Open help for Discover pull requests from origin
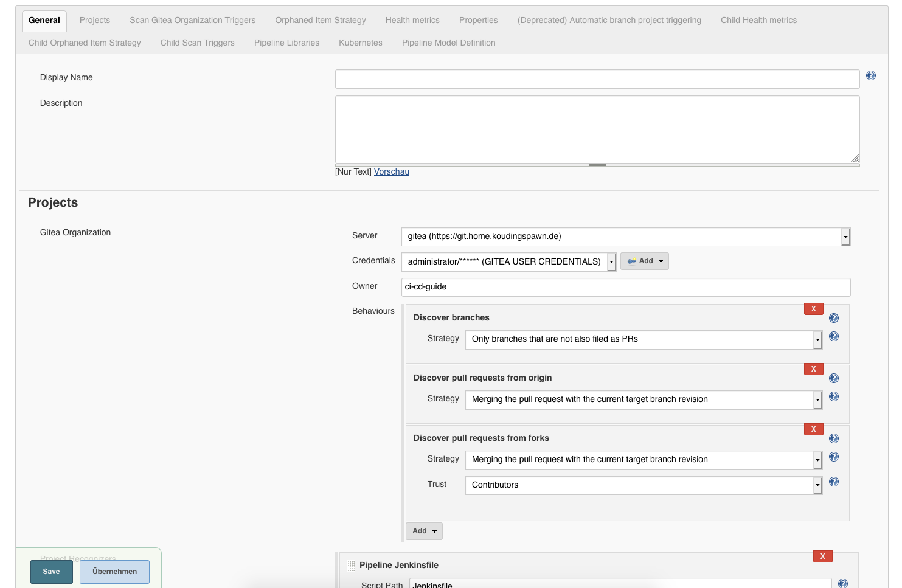 pyautogui.click(x=833, y=378)
